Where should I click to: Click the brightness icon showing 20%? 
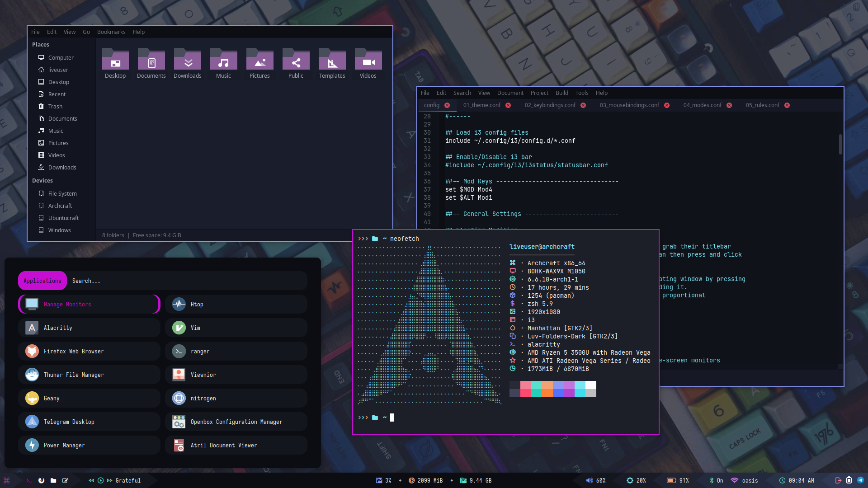(x=630, y=480)
